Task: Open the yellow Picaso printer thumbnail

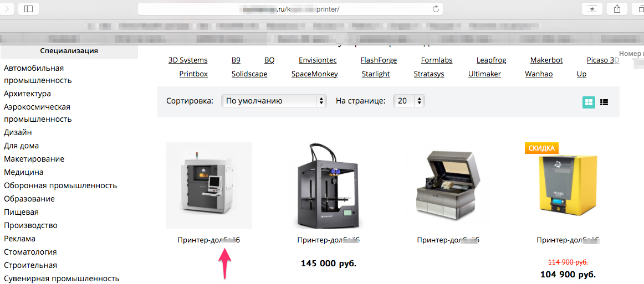Action: (x=568, y=185)
